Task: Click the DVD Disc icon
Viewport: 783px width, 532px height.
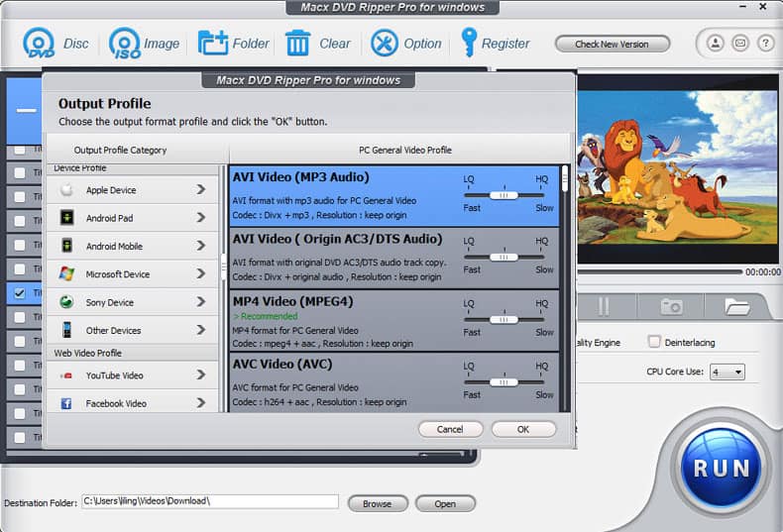Action: point(39,44)
